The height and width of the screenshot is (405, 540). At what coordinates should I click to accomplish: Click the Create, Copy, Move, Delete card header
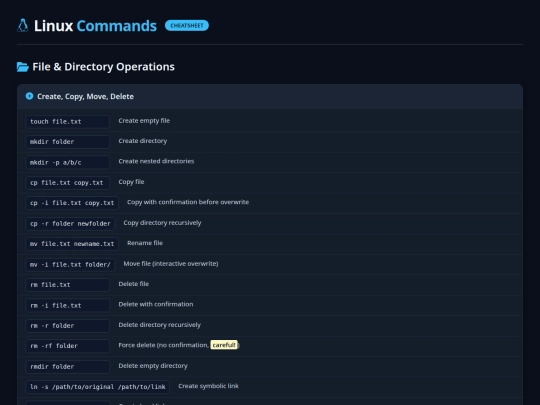(x=270, y=96)
